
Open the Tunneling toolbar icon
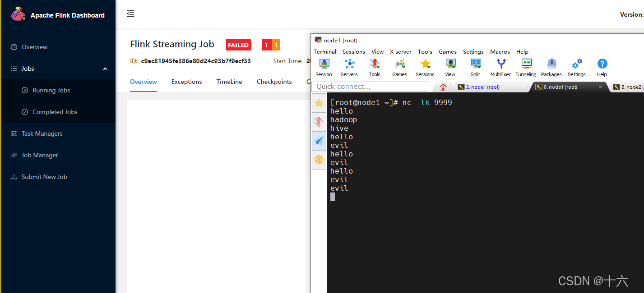click(526, 68)
